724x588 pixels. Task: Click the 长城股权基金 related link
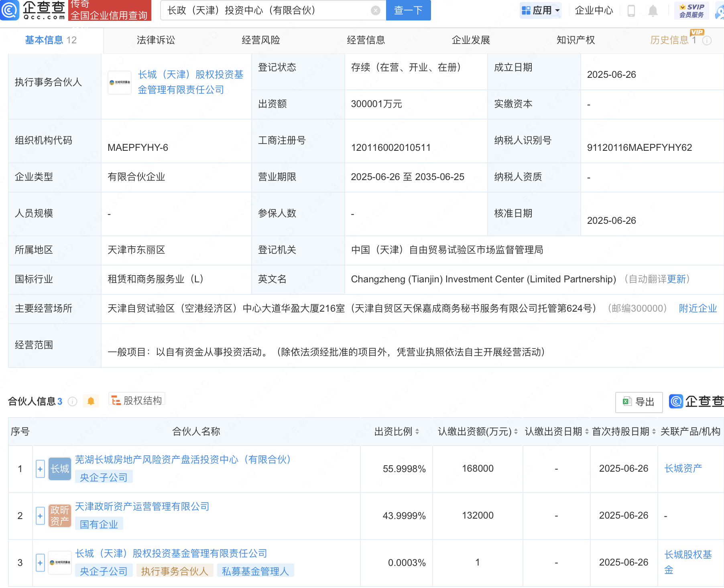(688, 562)
